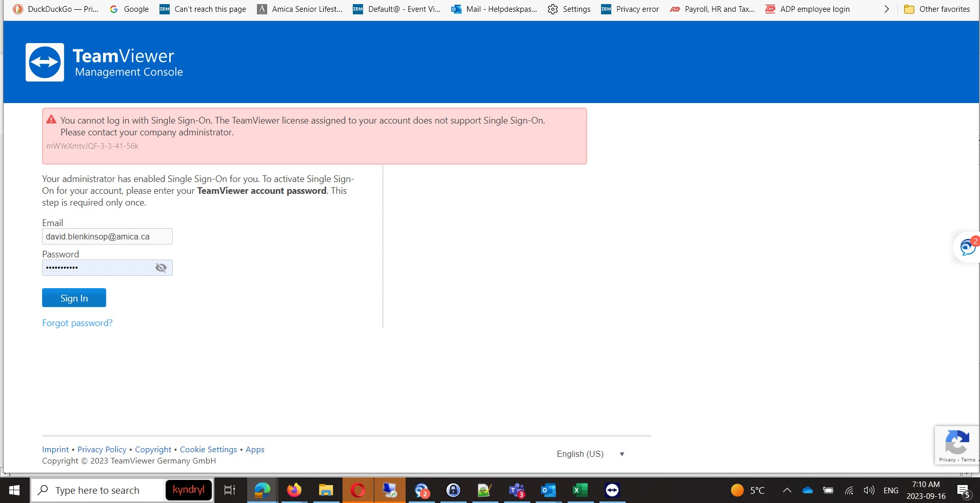Open Excel from the taskbar
Viewport: 980px width, 503px height.
coord(581,490)
